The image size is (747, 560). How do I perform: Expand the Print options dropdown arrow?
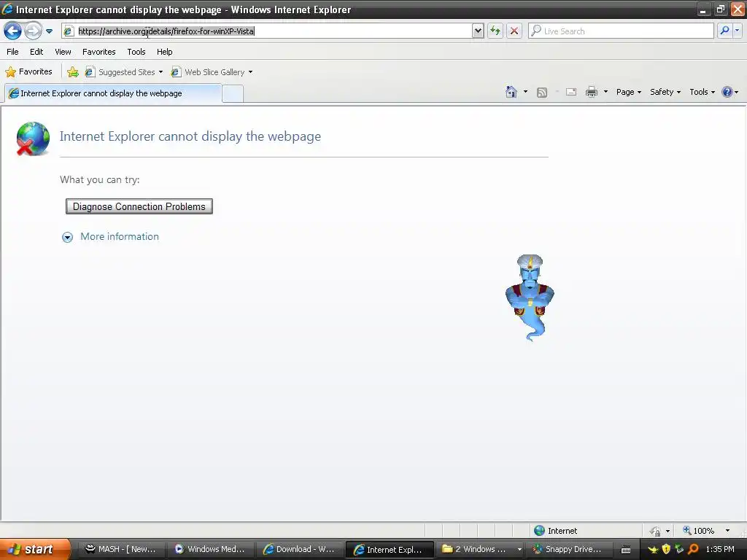point(605,92)
